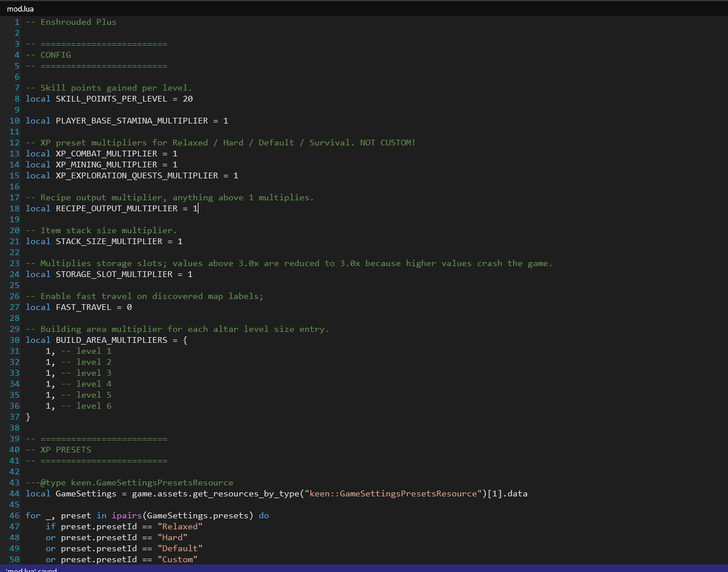Click BUILD_AREA_MULTIPLIERS on line 30
This screenshot has width=728, height=572.
pyautogui.click(x=111, y=340)
